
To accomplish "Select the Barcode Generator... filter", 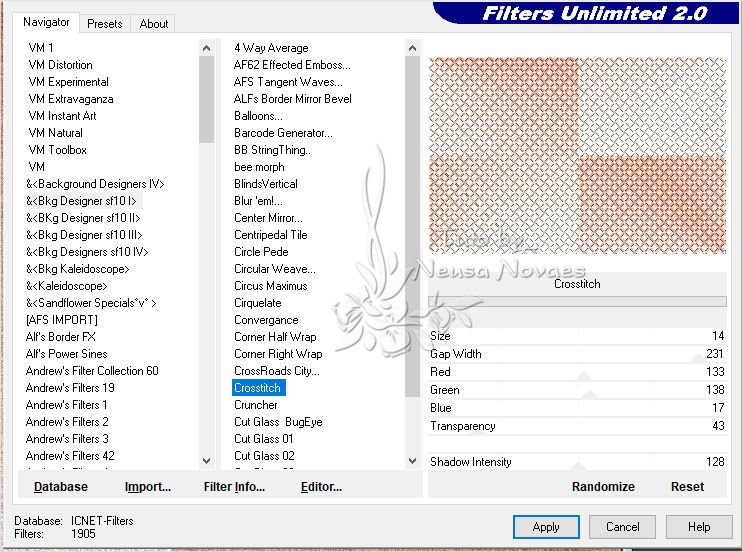I will click(x=283, y=133).
